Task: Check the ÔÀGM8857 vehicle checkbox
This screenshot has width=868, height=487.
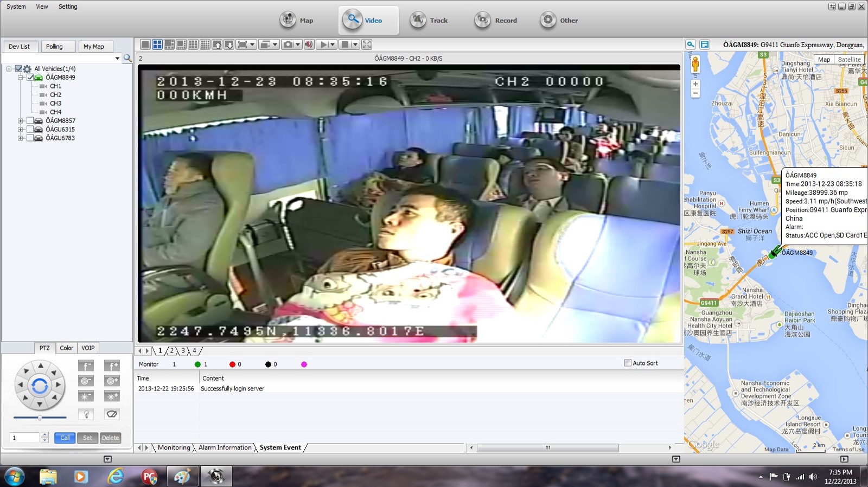Action: pos(30,120)
